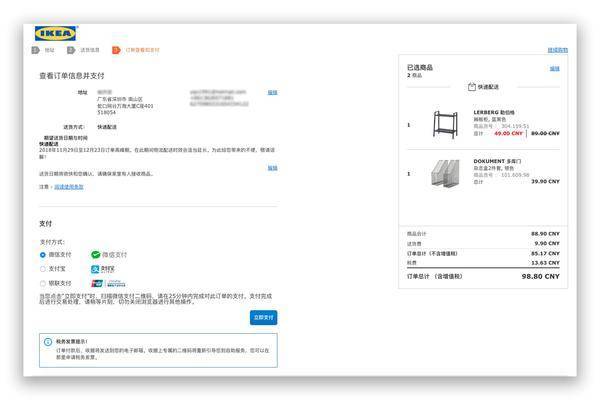Edit the expected delivery date section
Image resolution: width=600 pixels, height=408 pixels.
tap(272, 168)
